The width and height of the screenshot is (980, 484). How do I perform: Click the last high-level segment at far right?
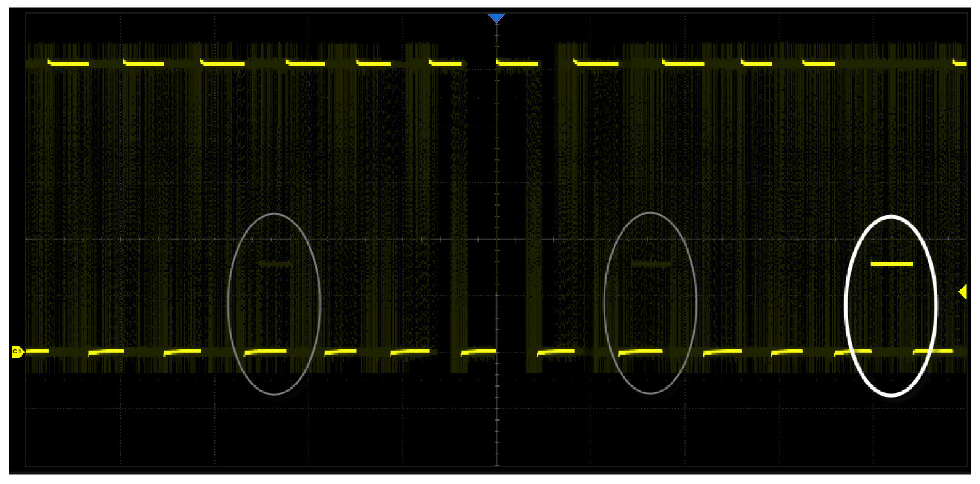(959, 63)
